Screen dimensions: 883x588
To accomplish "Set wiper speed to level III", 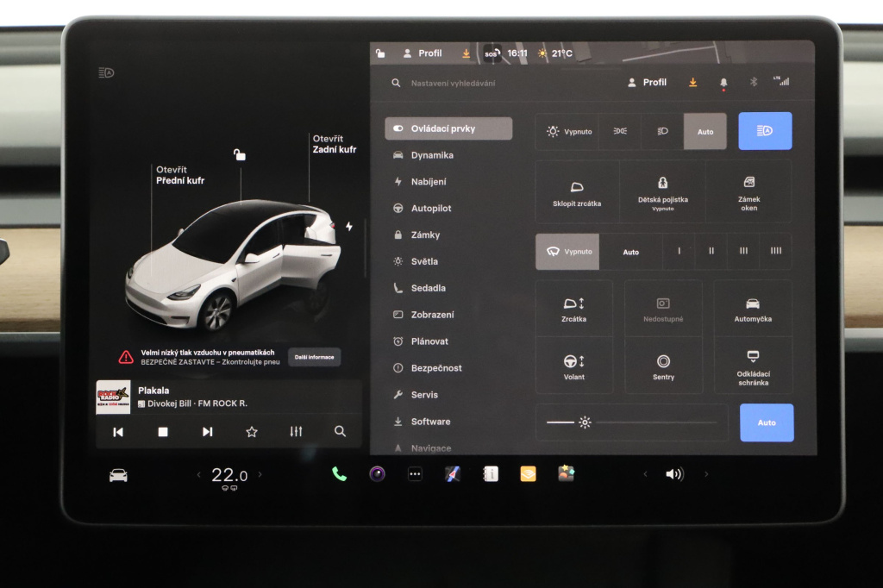I will [x=743, y=251].
